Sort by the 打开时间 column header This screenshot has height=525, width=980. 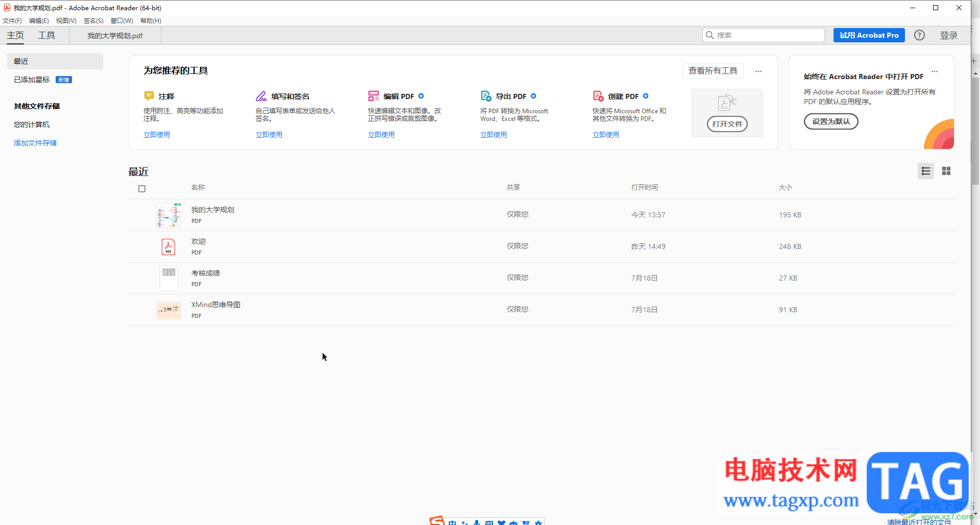pyautogui.click(x=645, y=187)
